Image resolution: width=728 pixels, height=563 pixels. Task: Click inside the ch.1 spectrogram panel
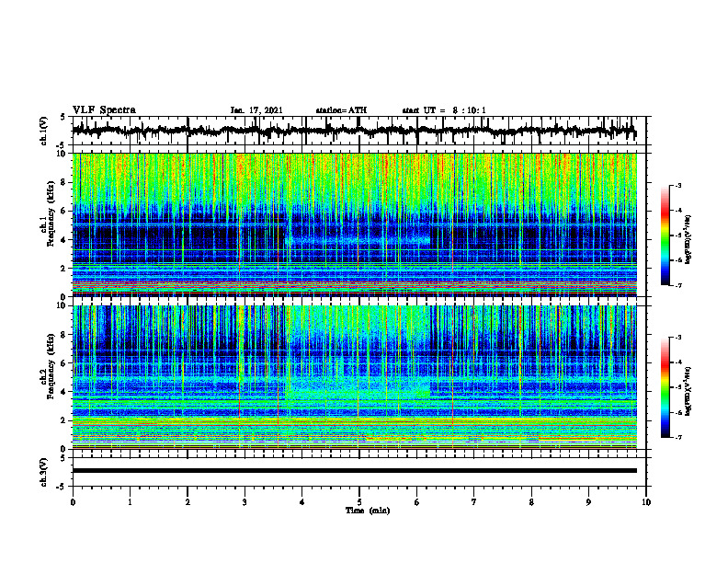354,224
